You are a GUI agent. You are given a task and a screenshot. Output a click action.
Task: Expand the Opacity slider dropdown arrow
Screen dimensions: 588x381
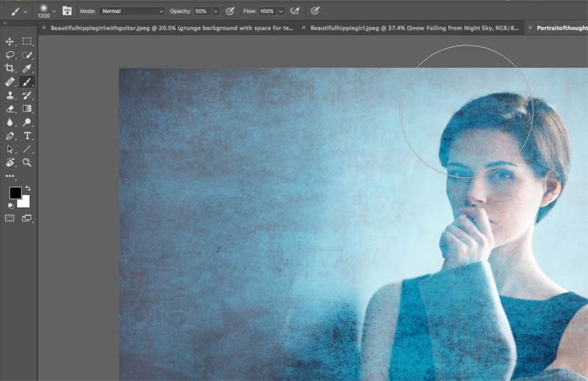[x=215, y=11]
